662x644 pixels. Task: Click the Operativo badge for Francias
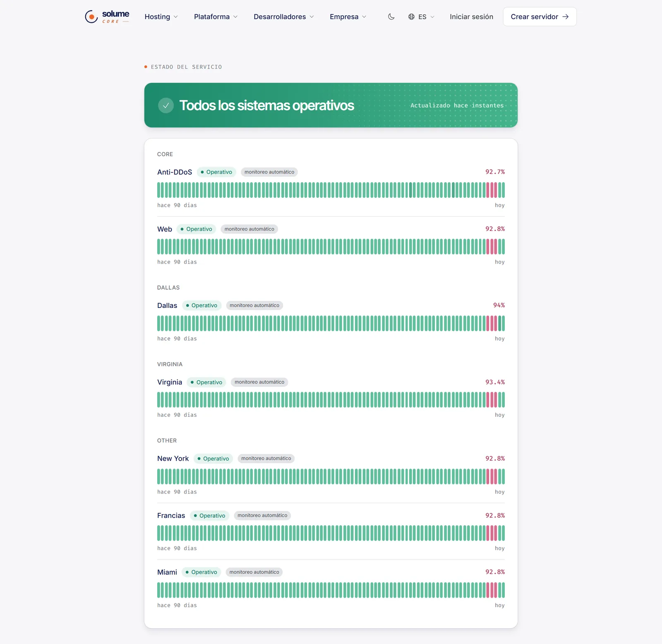(209, 516)
